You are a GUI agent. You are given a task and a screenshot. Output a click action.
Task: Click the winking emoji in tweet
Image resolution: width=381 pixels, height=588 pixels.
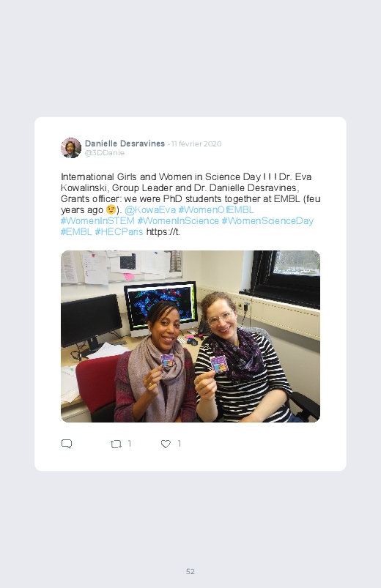111,209
